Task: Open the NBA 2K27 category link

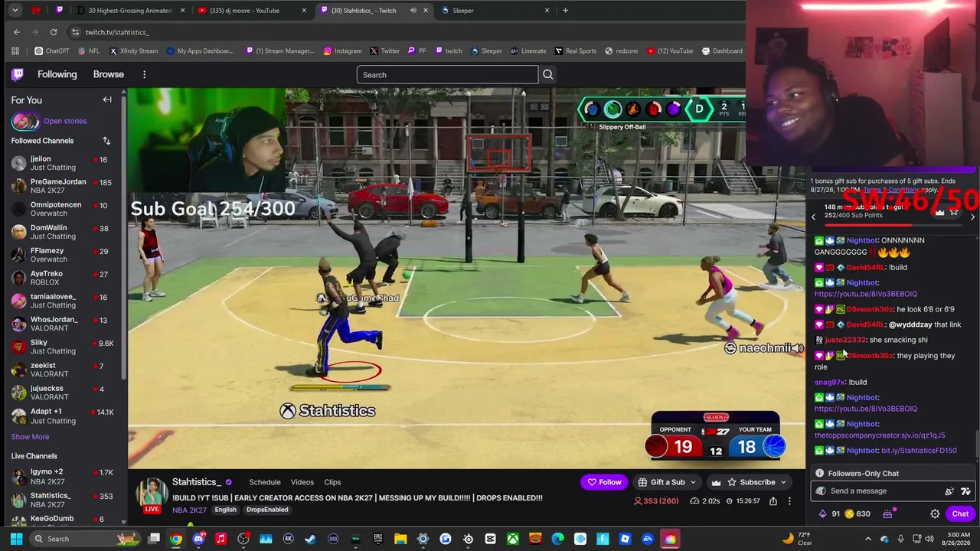Action: [189, 510]
